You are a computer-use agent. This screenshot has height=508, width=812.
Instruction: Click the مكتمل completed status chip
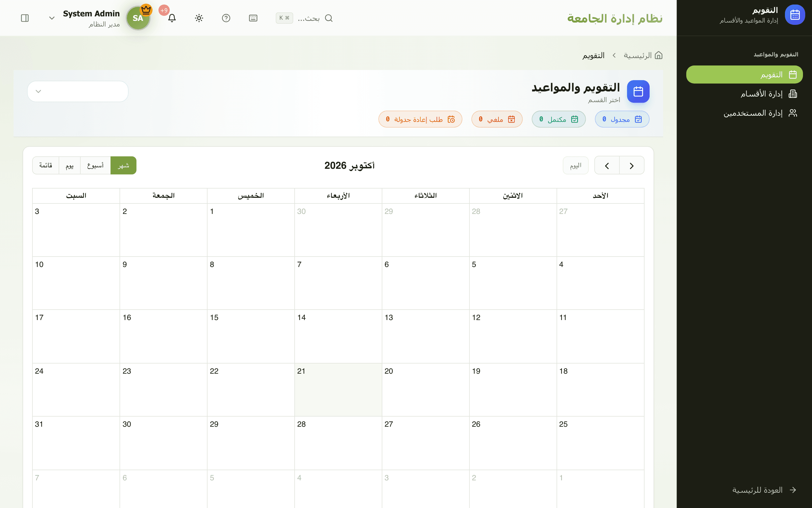[x=559, y=119]
